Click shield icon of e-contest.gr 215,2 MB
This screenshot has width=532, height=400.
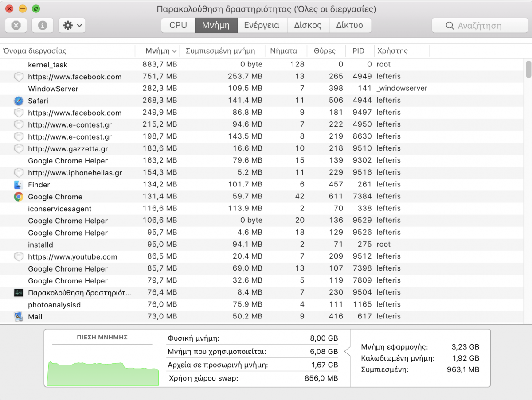(x=19, y=124)
